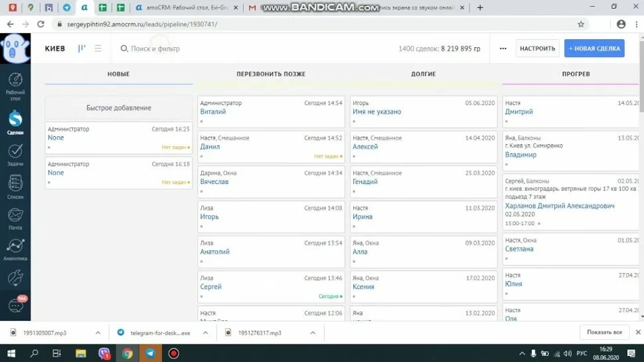The height and width of the screenshot is (362, 644).
Task: Click Bandicam record icon in taskbar
Action: pyautogui.click(x=173, y=353)
